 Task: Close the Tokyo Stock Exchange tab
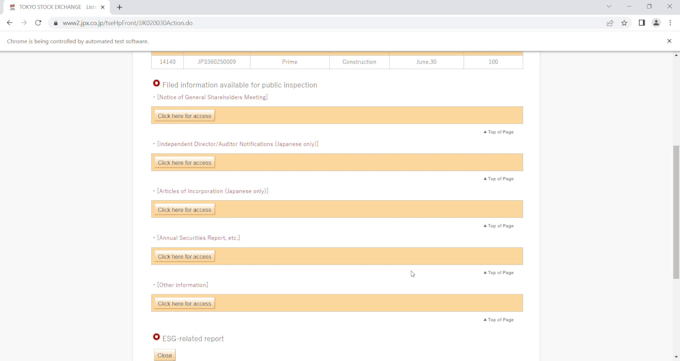click(103, 7)
